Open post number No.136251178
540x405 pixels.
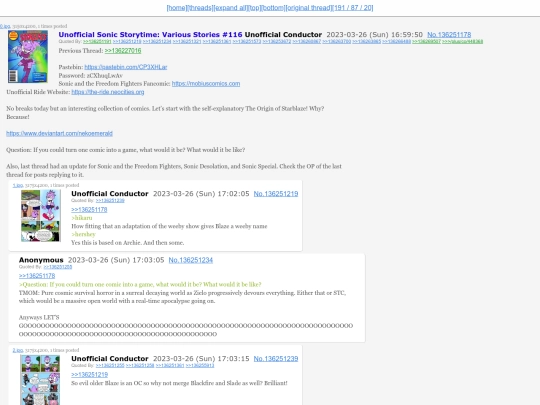click(449, 35)
